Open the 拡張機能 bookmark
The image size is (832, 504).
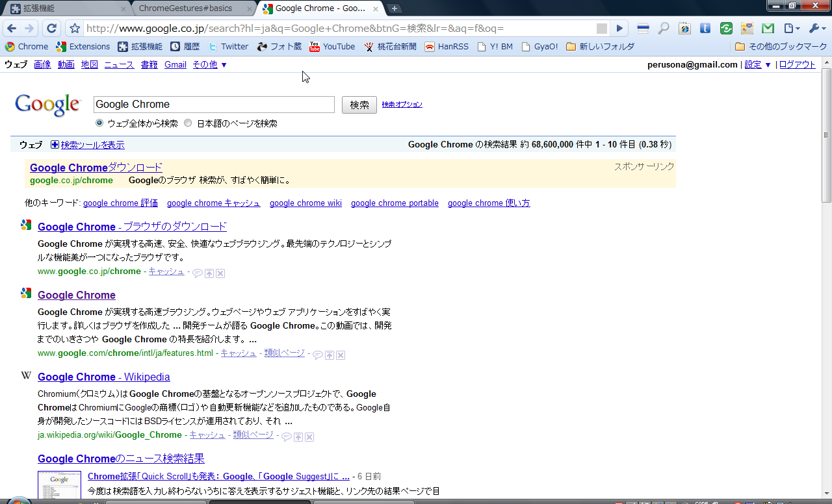click(140, 47)
